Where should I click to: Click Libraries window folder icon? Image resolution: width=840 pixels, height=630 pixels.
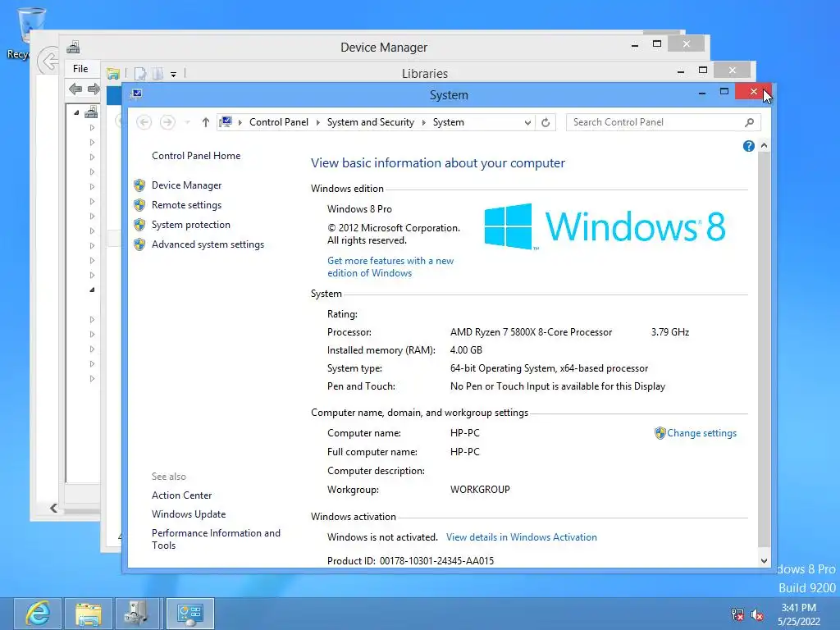tap(113, 74)
